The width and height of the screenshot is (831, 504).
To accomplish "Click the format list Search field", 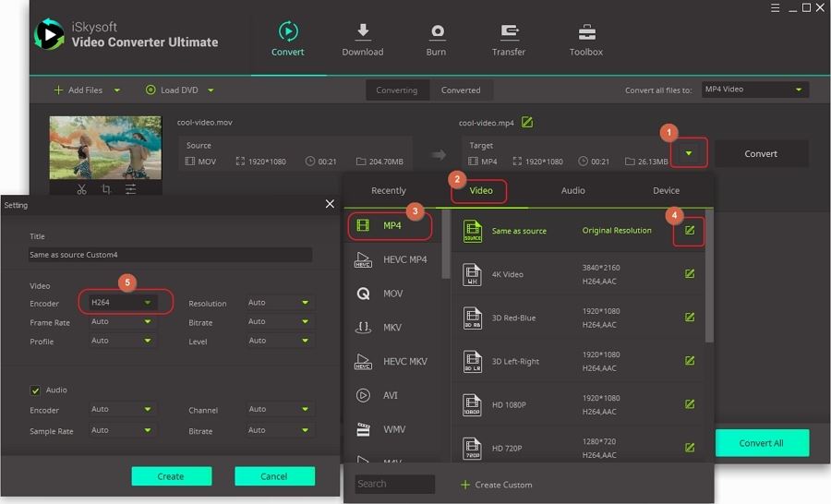I will 394,484.
